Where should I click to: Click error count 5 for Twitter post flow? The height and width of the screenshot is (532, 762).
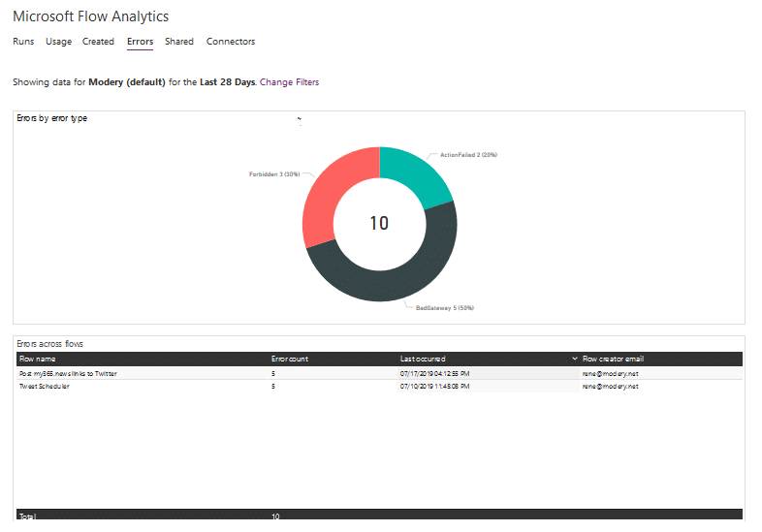273,374
